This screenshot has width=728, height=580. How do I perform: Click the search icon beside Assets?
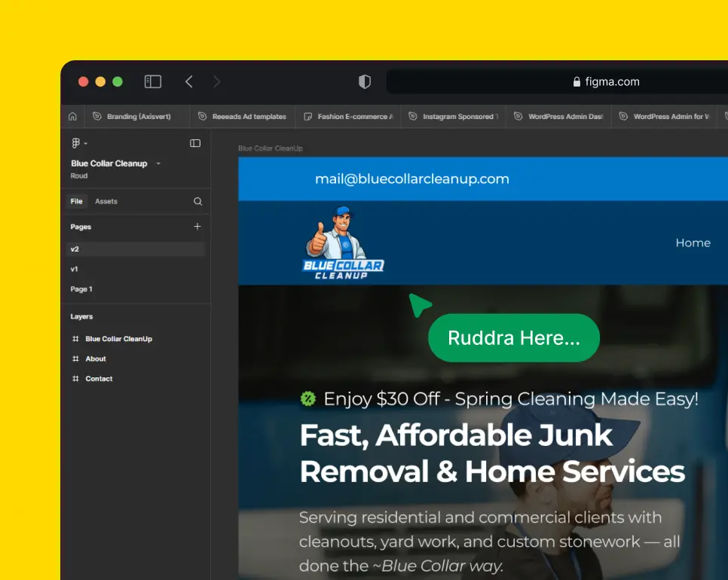[x=197, y=201]
